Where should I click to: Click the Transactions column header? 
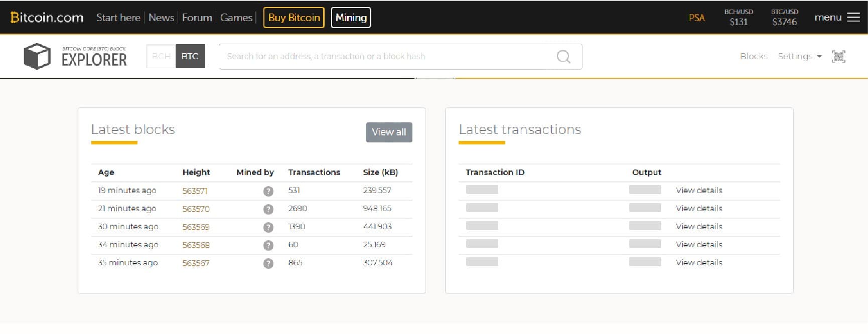(x=314, y=173)
